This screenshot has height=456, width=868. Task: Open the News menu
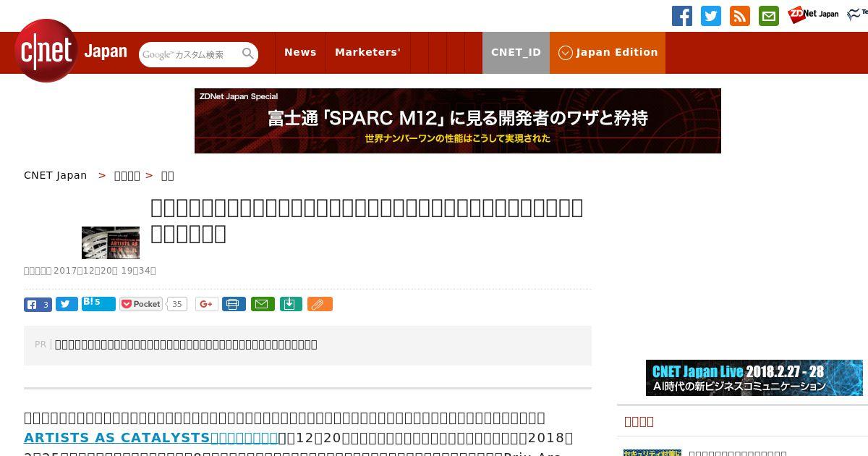tap(300, 52)
